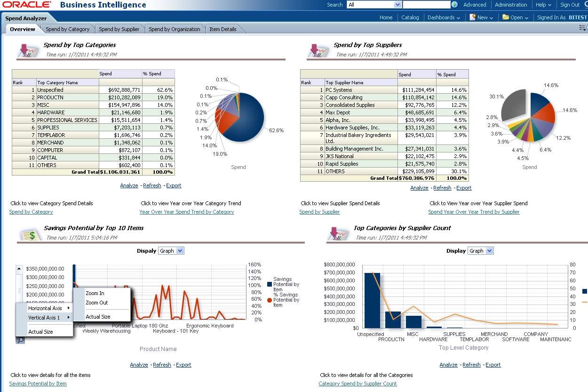
Task: Click the Open folder icon
Action: click(506, 17)
